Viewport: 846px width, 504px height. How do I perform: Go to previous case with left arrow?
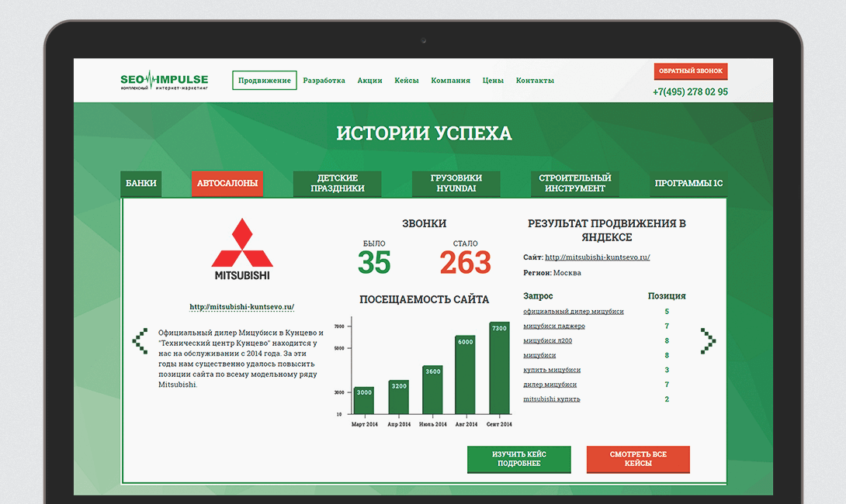[140, 340]
